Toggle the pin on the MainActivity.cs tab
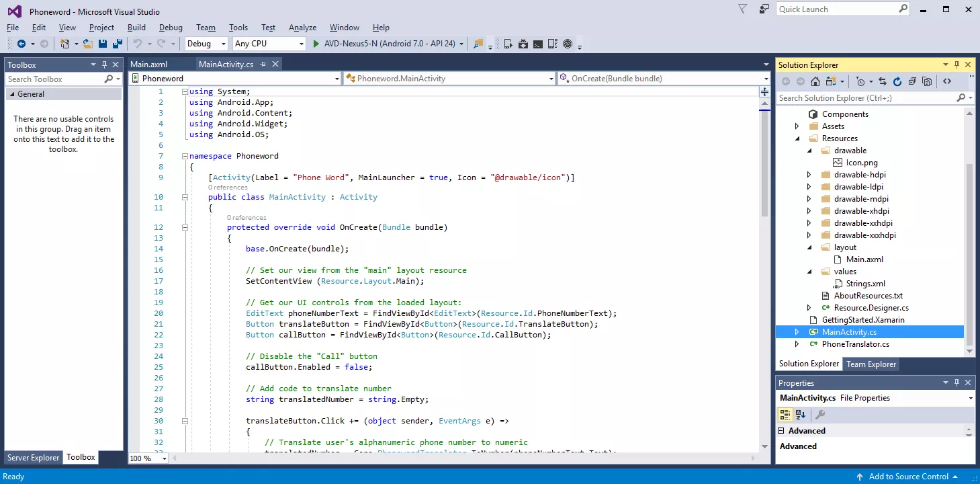This screenshot has width=980, height=484. tap(263, 64)
